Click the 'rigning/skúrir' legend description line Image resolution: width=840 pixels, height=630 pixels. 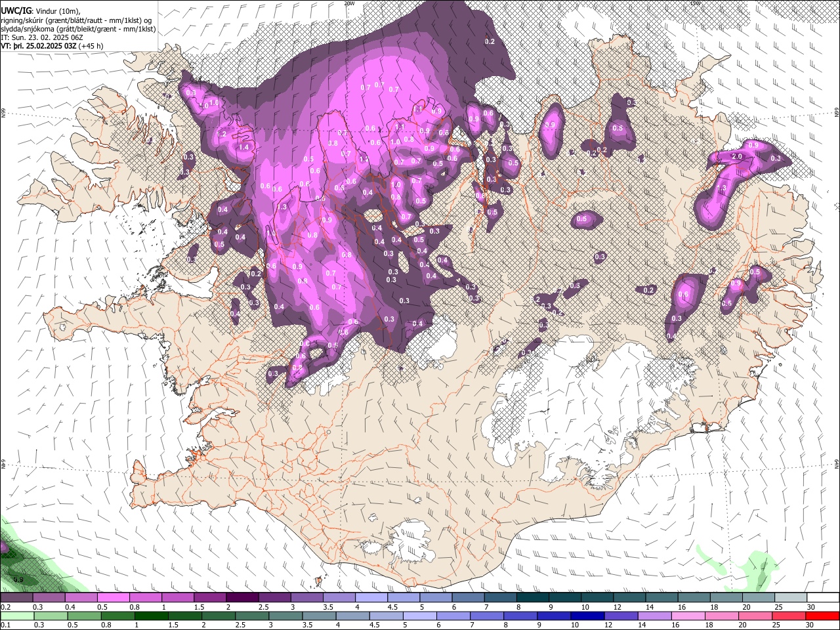[x=77, y=20]
